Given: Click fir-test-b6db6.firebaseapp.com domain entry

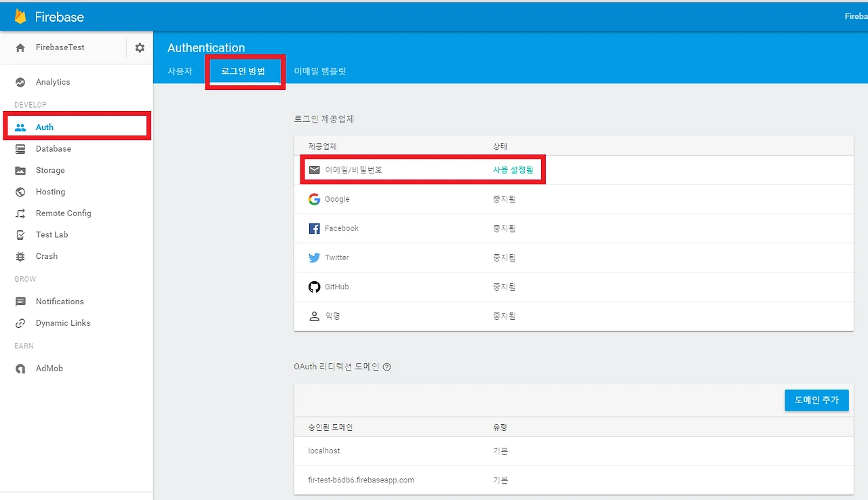Looking at the screenshot, I should point(361,480).
